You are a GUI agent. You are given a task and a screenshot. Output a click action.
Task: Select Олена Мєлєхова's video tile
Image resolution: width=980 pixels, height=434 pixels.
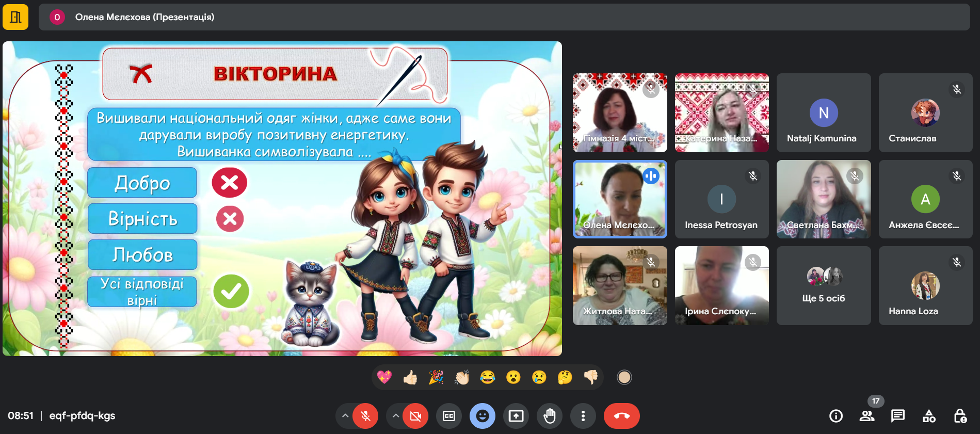(620, 199)
